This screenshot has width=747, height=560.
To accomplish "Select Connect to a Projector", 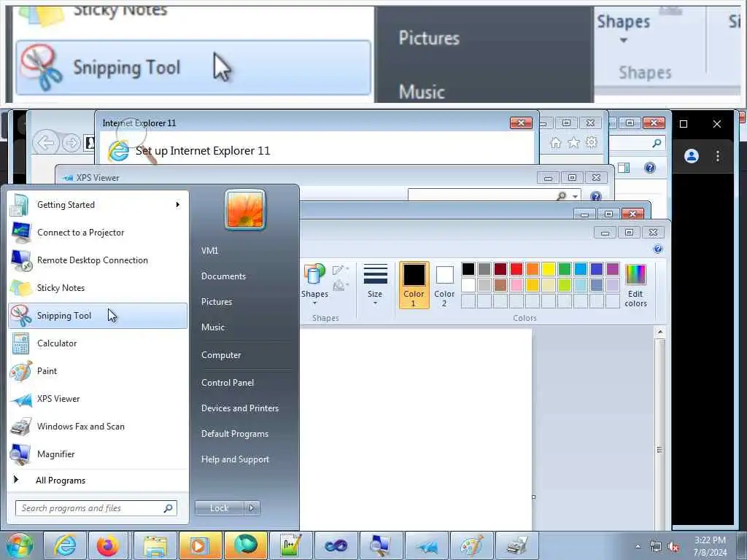I will (x=98, y=233).
